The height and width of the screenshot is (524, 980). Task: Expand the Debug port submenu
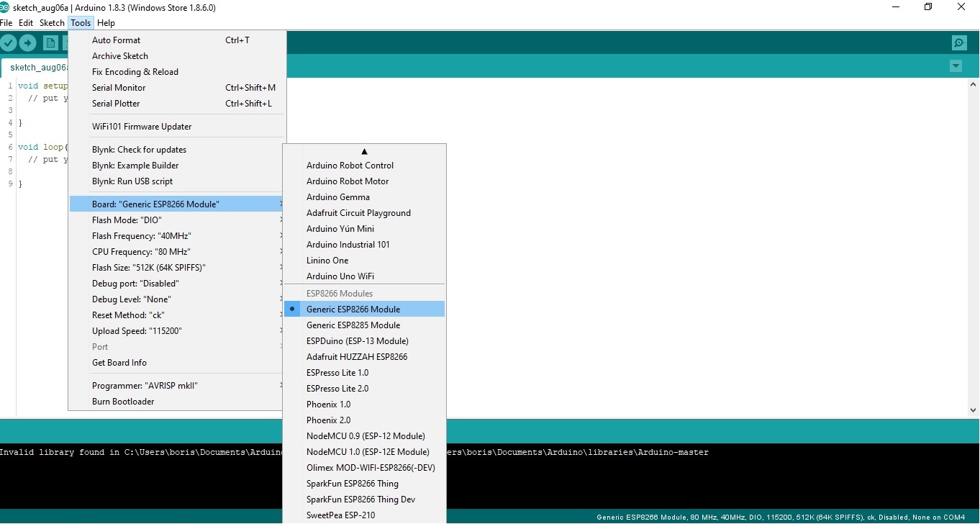point(177,284)
